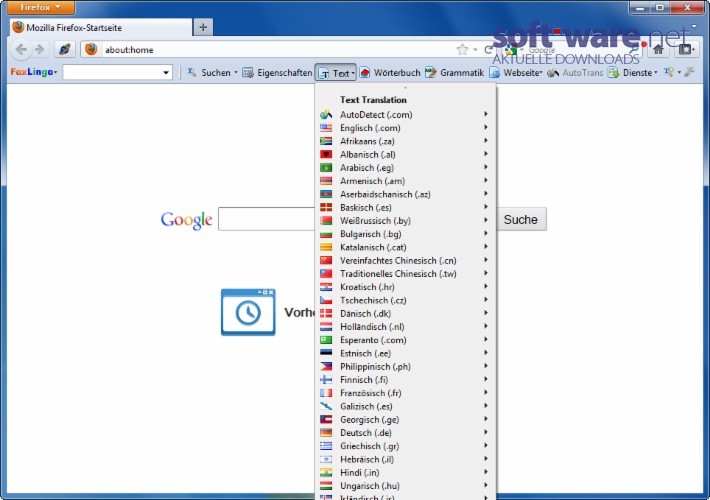Open the Webseite translation menu
The height and width of the screenshot is (500, 710).
pos(516,72)
